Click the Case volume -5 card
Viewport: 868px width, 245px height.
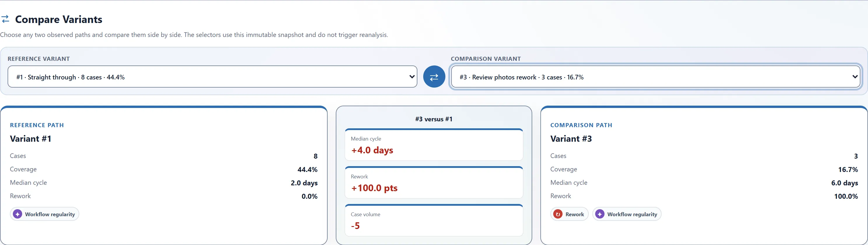pos(434,220)
